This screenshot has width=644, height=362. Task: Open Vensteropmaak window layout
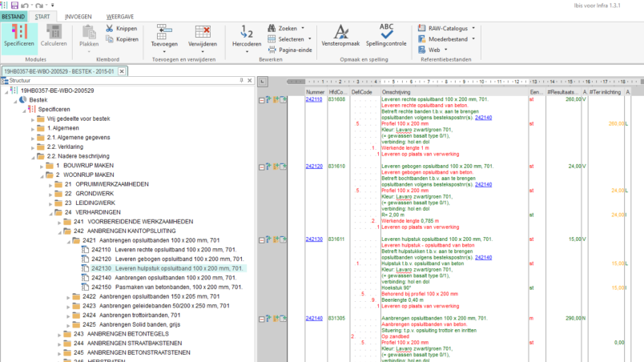pyautogui.click(x=340, y=35)
